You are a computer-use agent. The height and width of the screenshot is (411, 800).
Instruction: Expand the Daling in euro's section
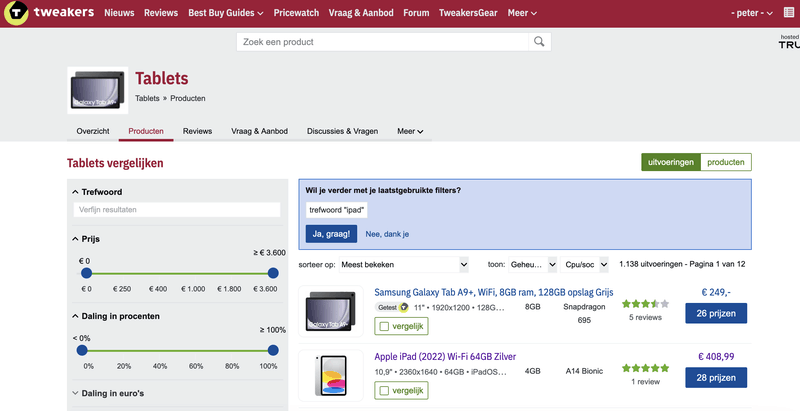(x=108, y=393)
